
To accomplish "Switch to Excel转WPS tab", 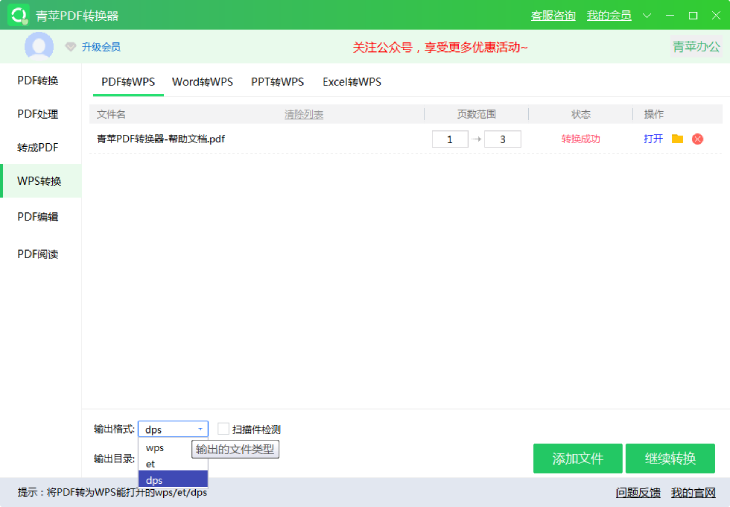I will tap(352, 82).
